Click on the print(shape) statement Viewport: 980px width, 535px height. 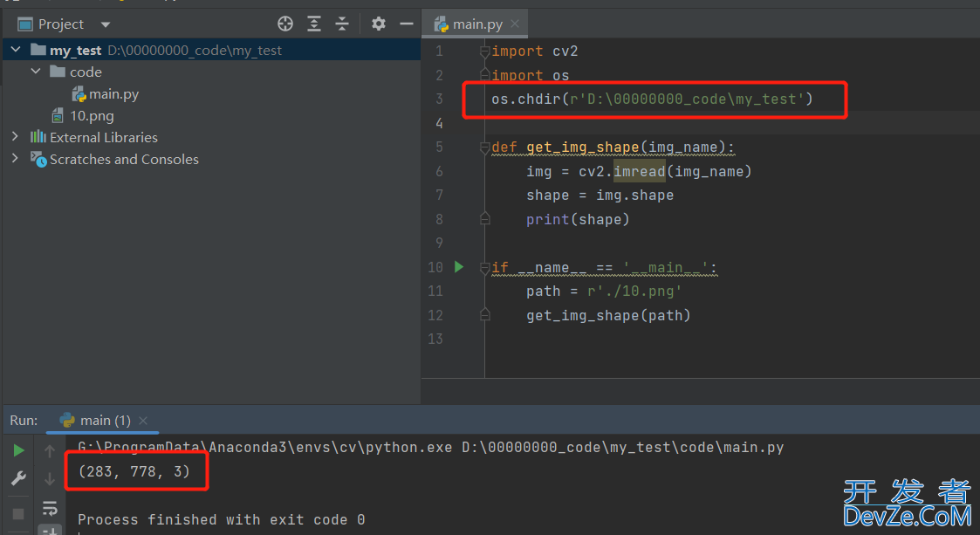coord(578,219)
